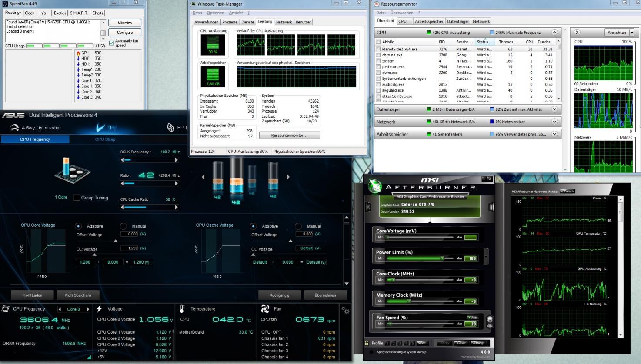Select Manual for CPU Cache Voltage

pos(298,226)
